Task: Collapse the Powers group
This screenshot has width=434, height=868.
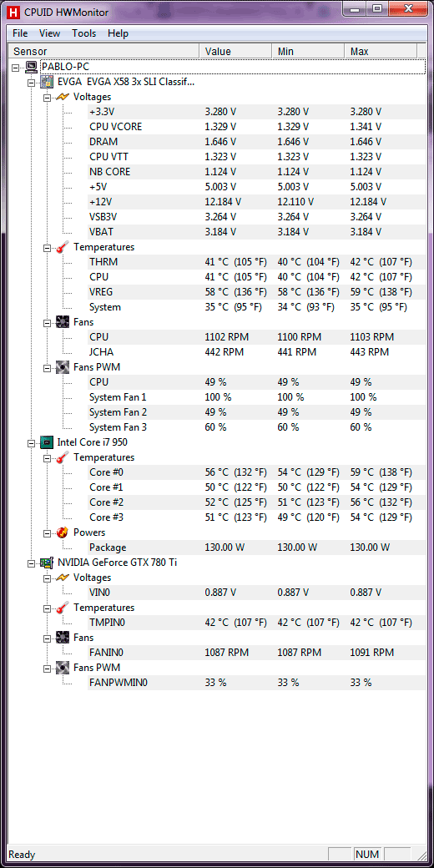Action: pyautogui.click(x=47, y=532)
